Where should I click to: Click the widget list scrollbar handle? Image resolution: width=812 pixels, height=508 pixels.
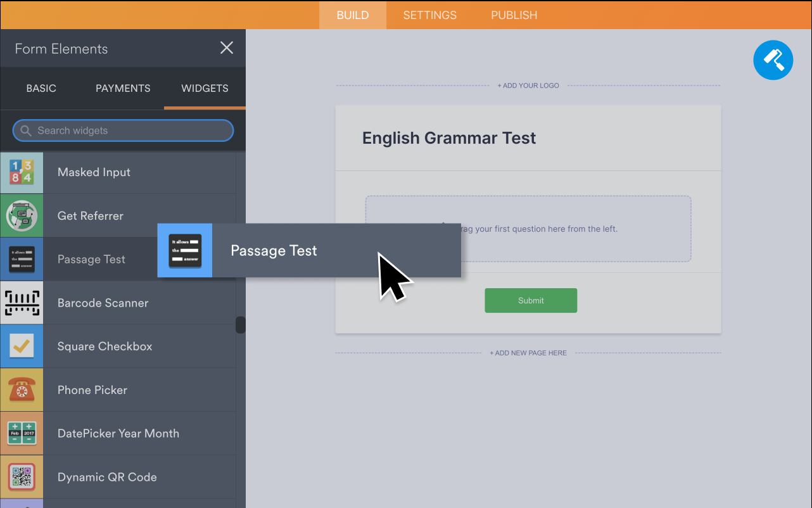tap(240, 324)
